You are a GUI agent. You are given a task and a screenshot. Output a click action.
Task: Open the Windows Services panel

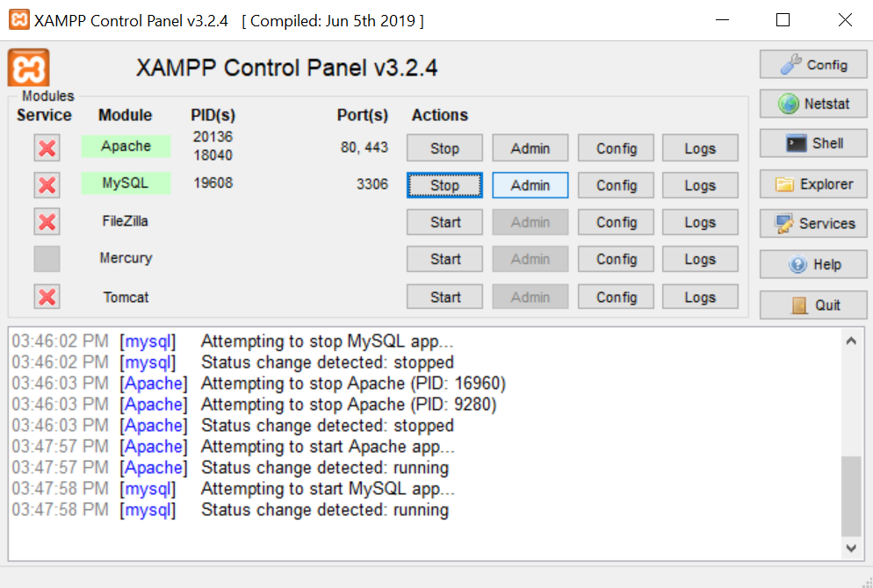813,224
